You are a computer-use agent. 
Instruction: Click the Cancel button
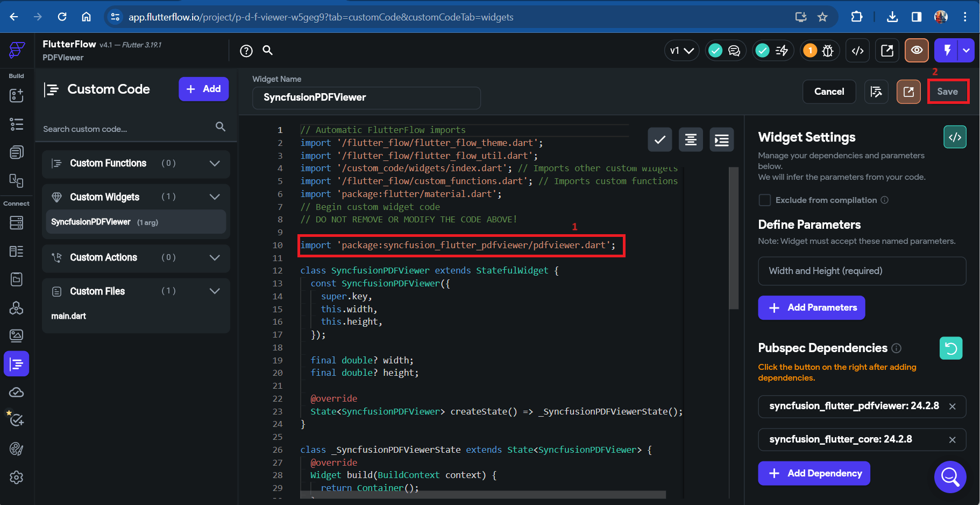coord(829,92)
